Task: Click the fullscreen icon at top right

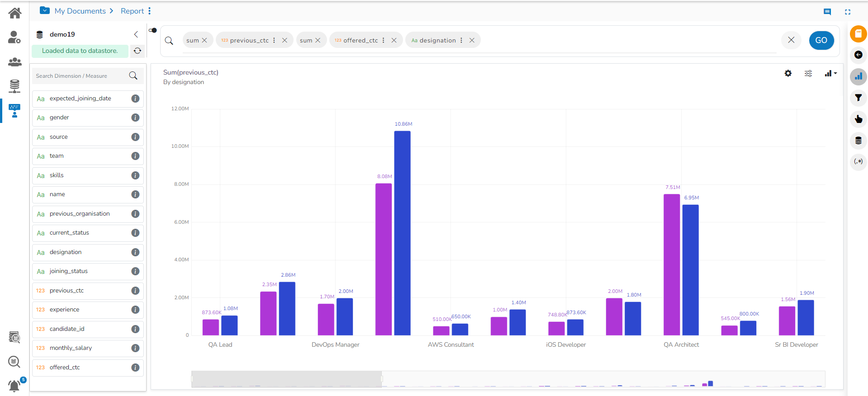Action: [848, 12]
